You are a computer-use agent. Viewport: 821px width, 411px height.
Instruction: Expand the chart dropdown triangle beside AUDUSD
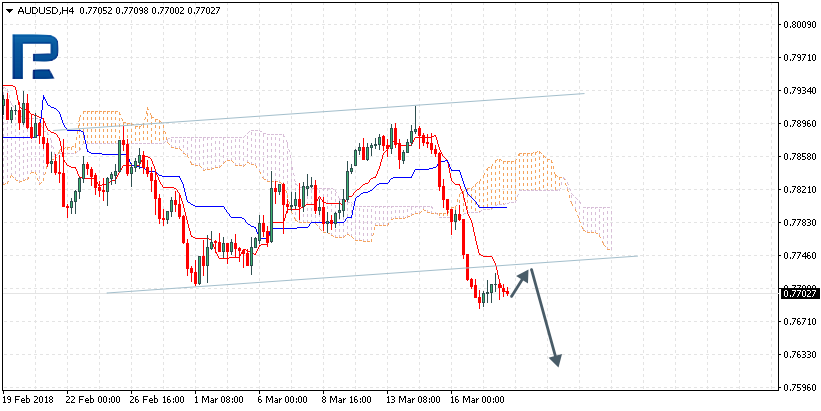tap(8, 10)
